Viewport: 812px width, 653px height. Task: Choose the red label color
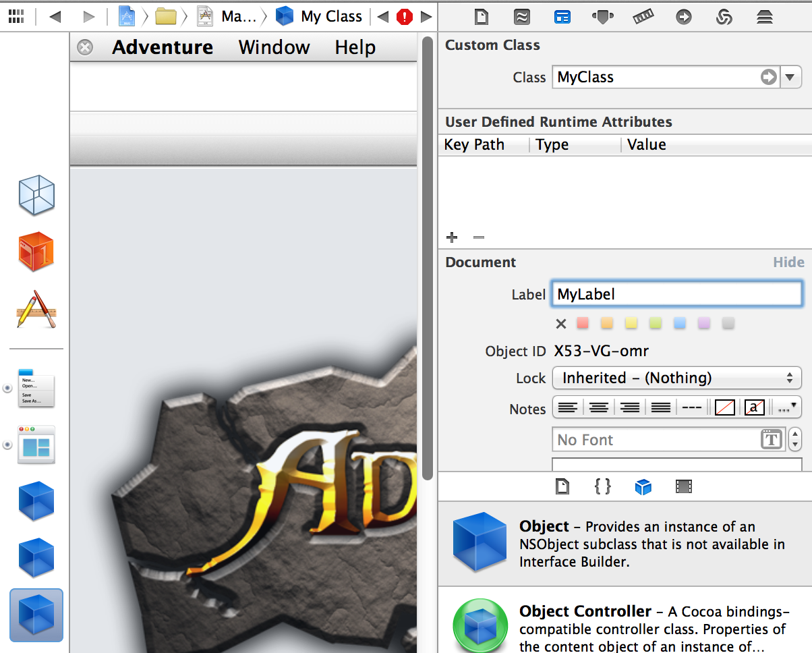tap(583, 323)
